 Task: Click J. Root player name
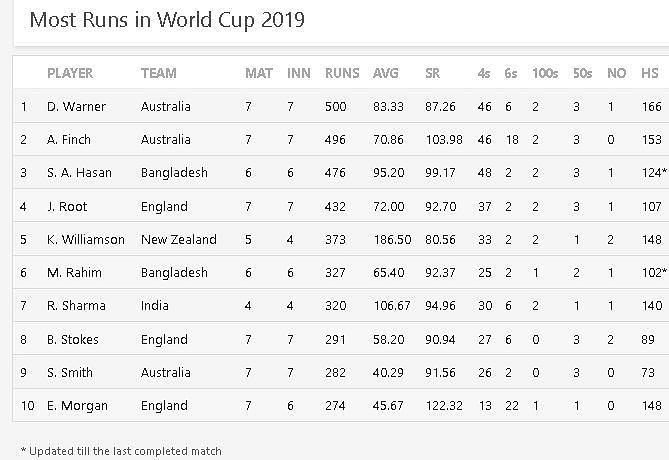click(67, 206)
